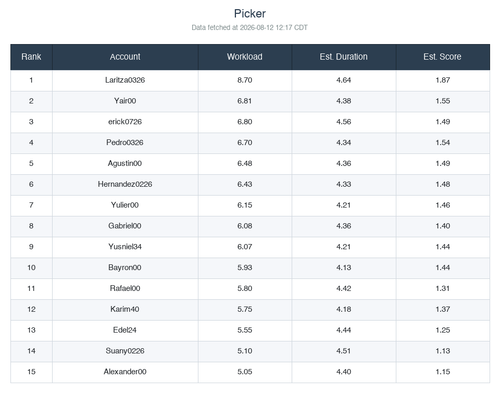The height and width of the screenshot is (398, 500).
Task: Click the Est. Duration column header
Action: (344, 57)
